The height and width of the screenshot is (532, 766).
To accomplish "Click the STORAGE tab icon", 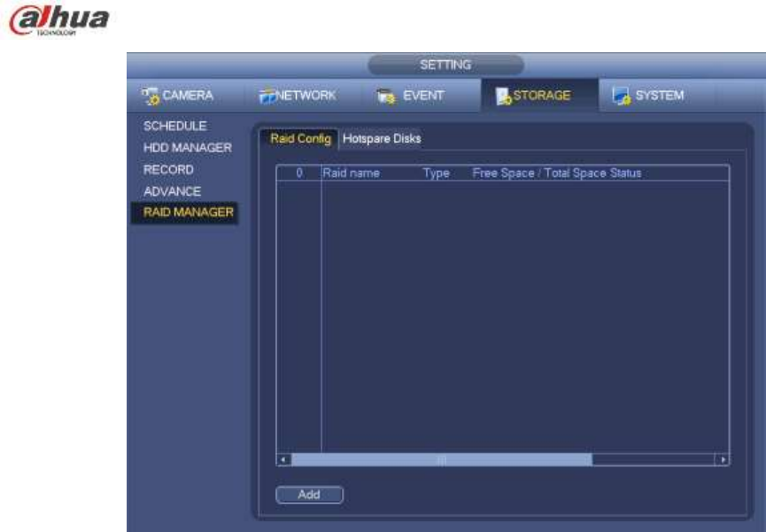I will pos(503,96).
